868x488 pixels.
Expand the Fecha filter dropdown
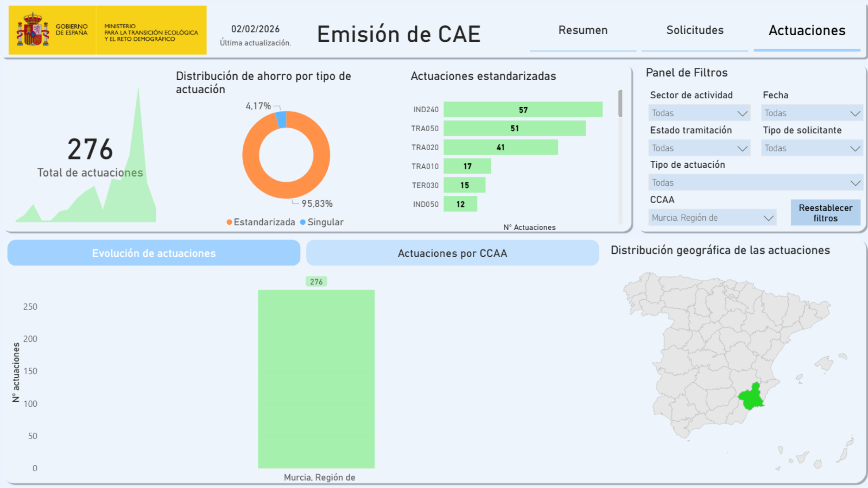tap(812, 113)
